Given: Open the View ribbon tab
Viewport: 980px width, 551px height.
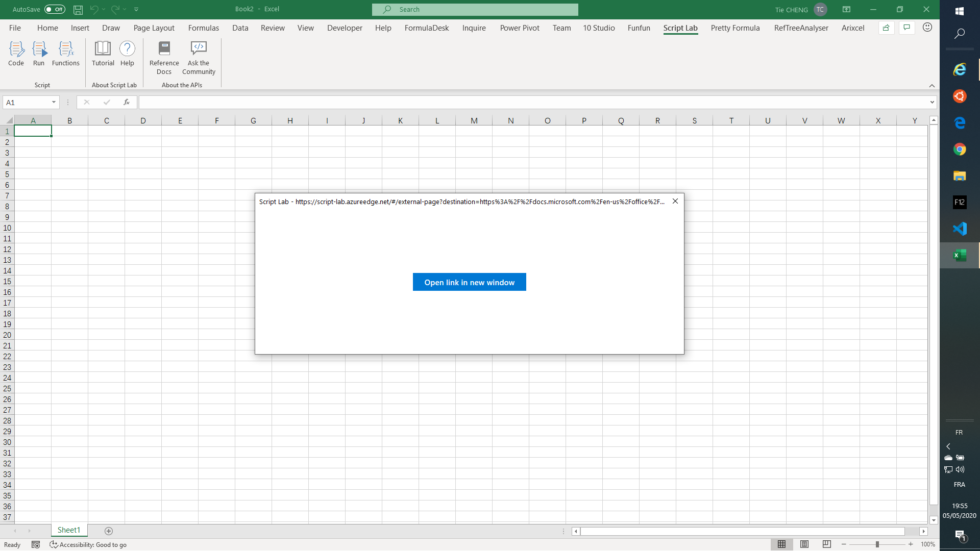Looking at the screenshot, I should (305, 28).
